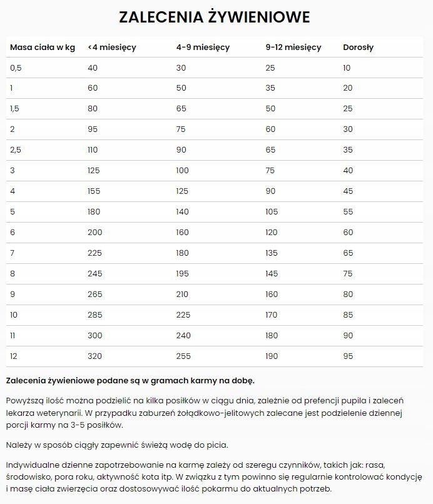Click the 0,5 kg body mass cell

tap(15, 68)
